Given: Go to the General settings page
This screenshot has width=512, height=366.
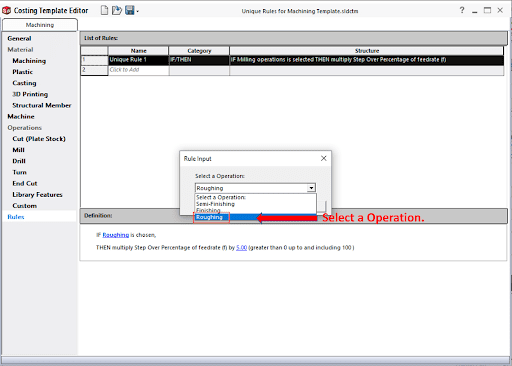Looking at the screenshot, I should (19, 39).
